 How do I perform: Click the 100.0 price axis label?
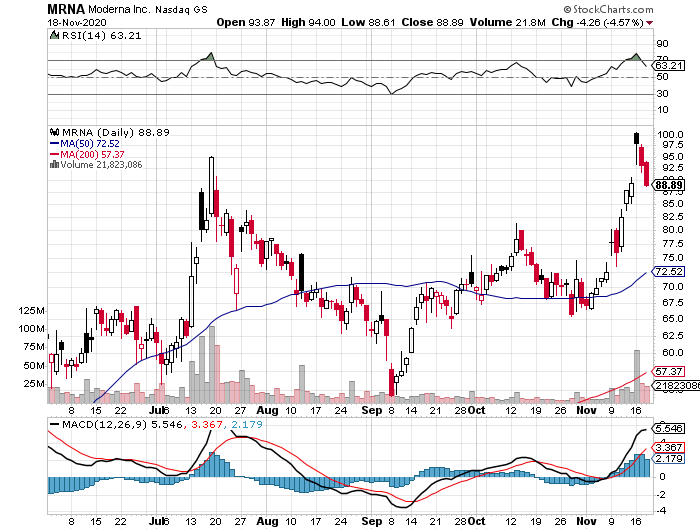coord(669,134)
